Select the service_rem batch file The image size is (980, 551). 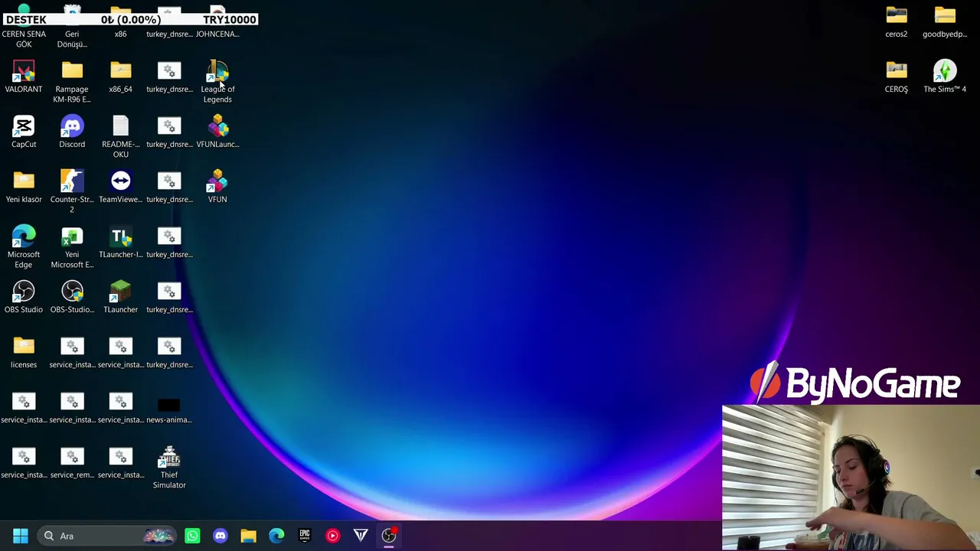coord(72,463)
